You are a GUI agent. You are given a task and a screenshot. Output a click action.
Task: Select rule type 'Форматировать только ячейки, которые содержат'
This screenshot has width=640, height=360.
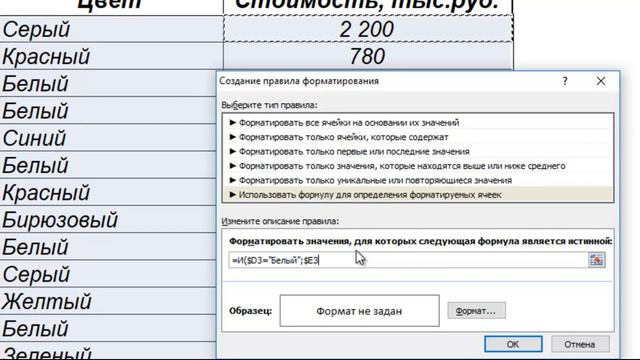click(x=418, y=137)
